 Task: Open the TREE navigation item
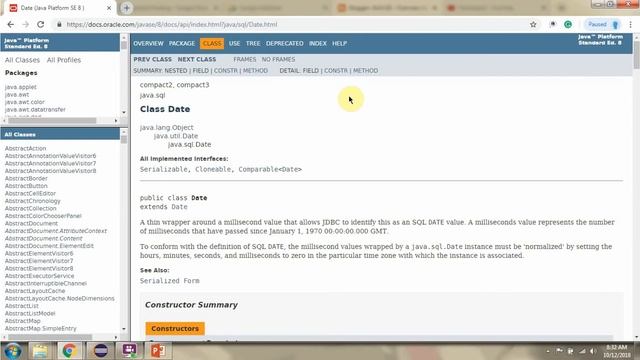[x=253, y=43]
